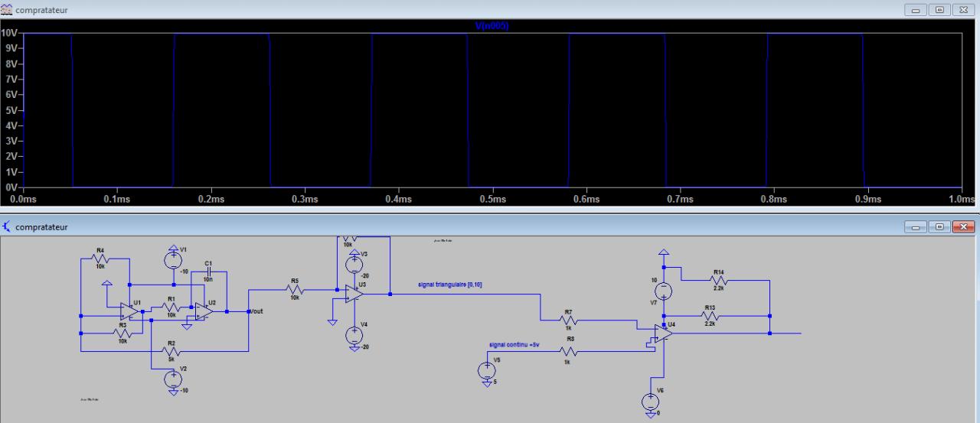The image size is (980, 423).
Task: Click the schematic window title icon
Action: pyautogui.click(x=8, y=227)
